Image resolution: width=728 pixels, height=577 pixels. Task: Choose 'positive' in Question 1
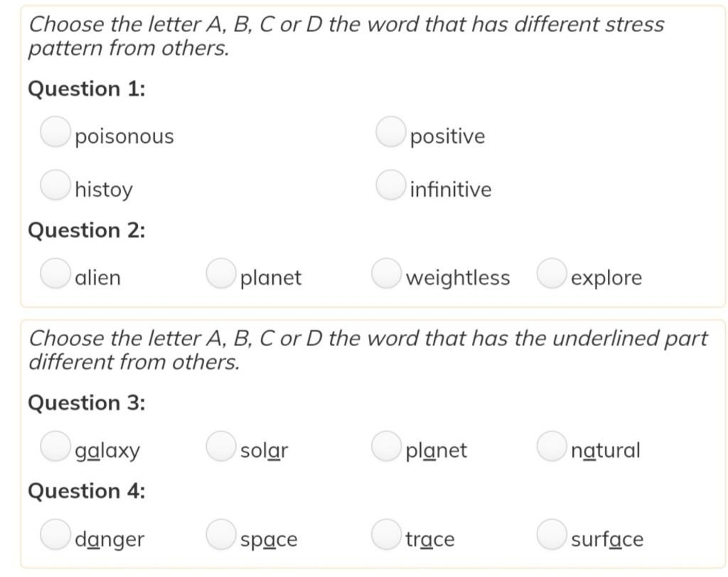pyautogui.click(x=390, y=132)
